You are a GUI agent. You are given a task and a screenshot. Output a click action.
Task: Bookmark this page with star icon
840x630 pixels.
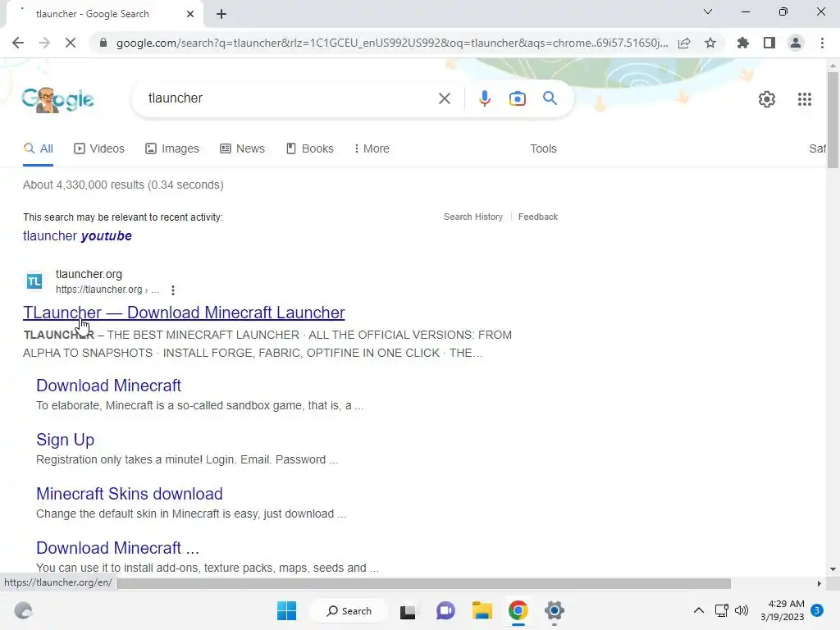(710, 43)
